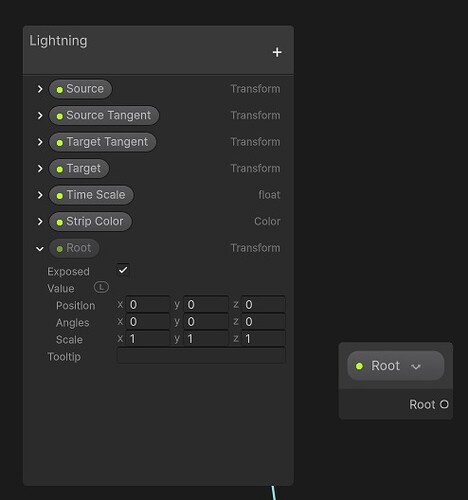Click the Root node output port circle

click(x=444, y=404)
